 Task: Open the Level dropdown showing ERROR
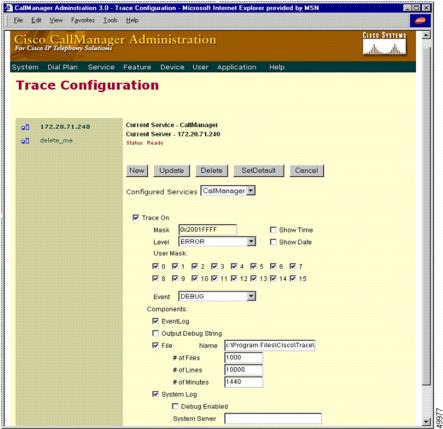[x=217, y=242]
